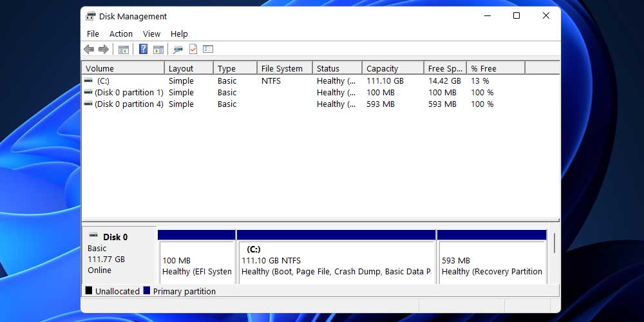
Task: Click the Forward arrow in the toolbar
Action: pos(103,50)
